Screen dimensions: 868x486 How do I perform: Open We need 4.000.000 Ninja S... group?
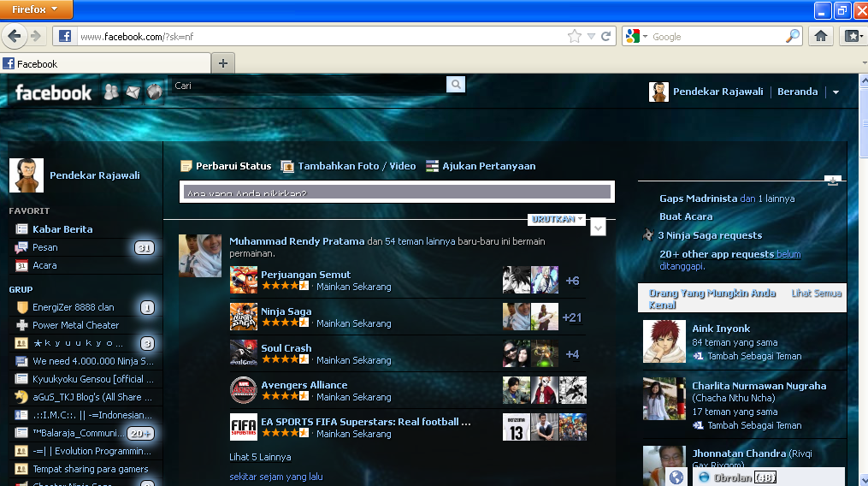click(x=93, y=361)
